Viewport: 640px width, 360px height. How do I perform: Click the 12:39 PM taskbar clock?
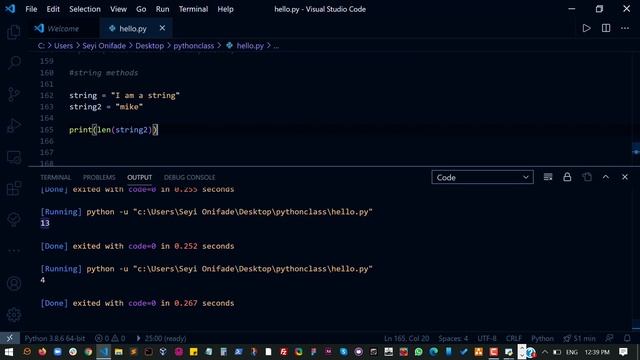(597, 352)
